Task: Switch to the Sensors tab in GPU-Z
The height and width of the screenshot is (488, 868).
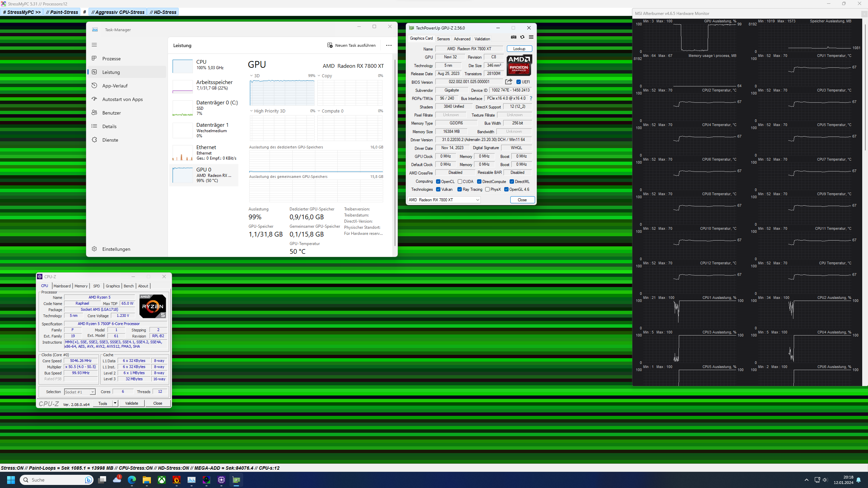Action: 443,39
